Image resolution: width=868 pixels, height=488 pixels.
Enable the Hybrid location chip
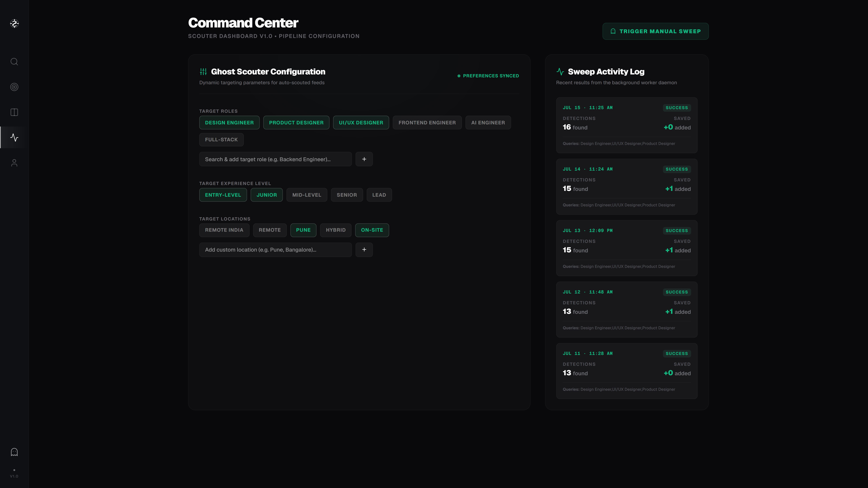pyautogui.click(x=336, y=230)
